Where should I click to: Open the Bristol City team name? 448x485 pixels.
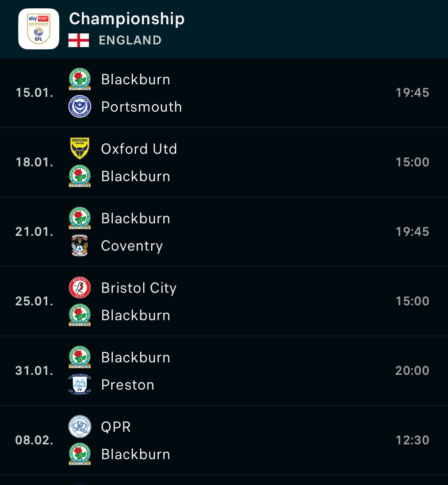coord(139,288)
